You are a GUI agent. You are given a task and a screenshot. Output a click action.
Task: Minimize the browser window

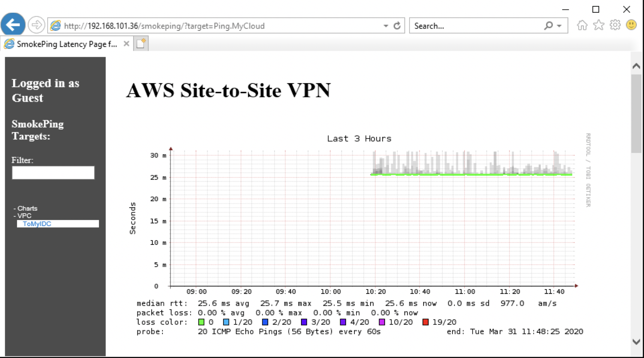coord(565,9)
